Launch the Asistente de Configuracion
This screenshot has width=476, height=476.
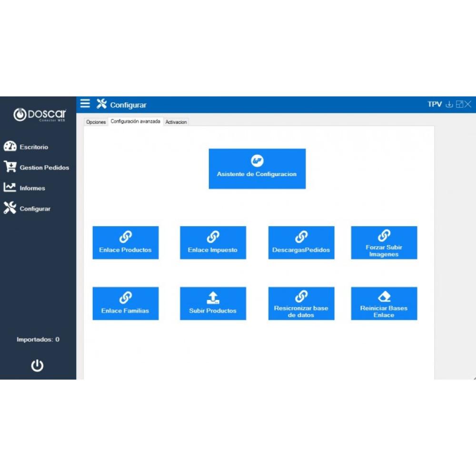[257, 169]
